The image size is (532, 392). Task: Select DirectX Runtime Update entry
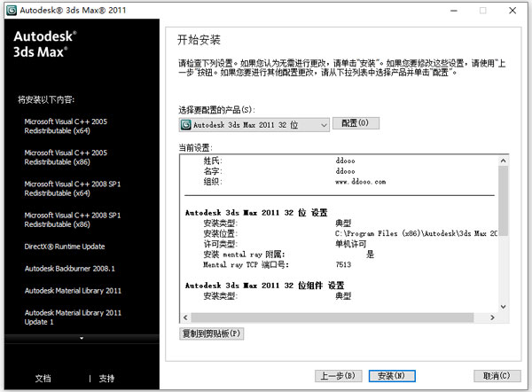click(x=65, y=247)
